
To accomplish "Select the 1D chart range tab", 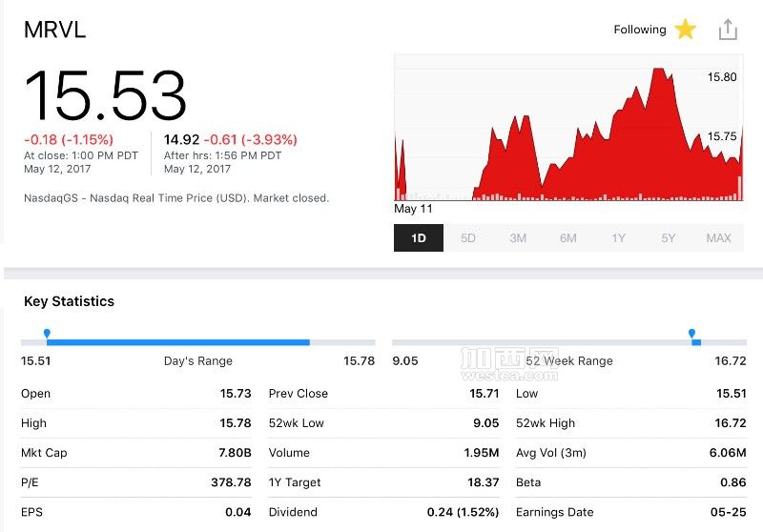I will tap(419, 237).
